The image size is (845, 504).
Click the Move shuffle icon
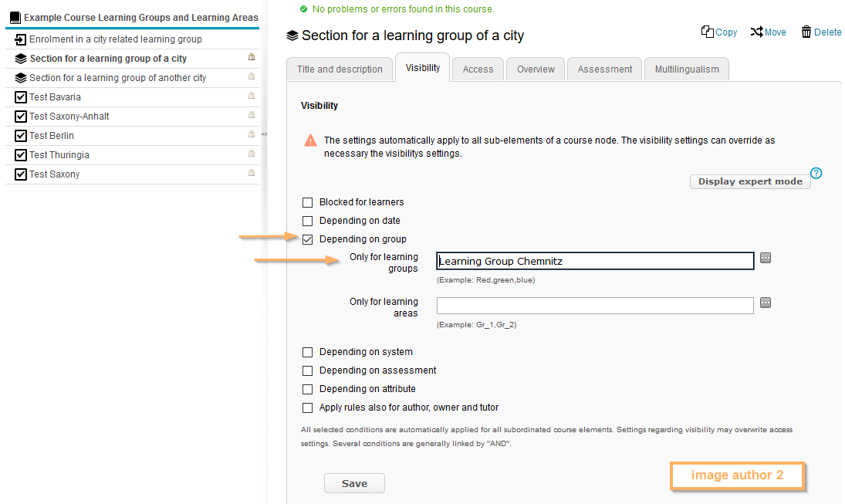[756, 32]
